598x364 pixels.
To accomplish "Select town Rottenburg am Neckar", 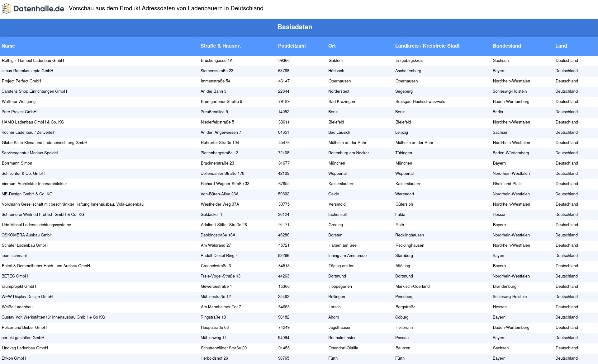I will coord(349,153).
